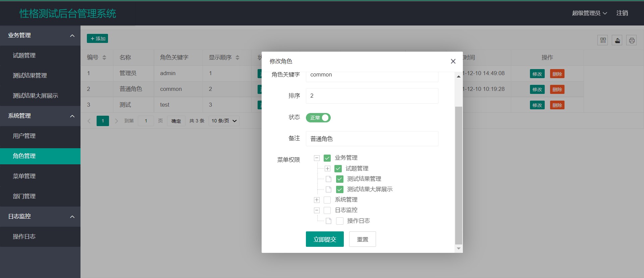Open 测试结果管理 in the sidebar
644x278 pixels.
click(x=40, y=76)
